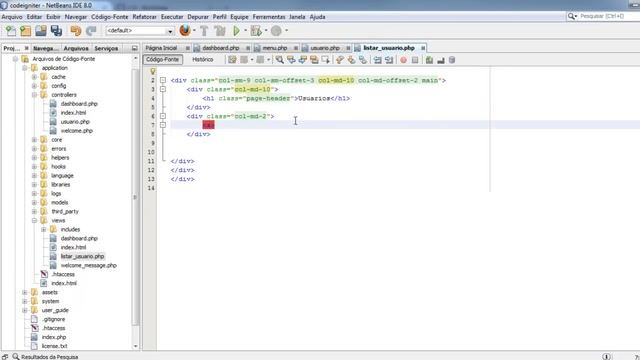This screenshot has height=360, width=640.
Task: Open the Run Project dropdown arrow
Action: pos(245,31)
